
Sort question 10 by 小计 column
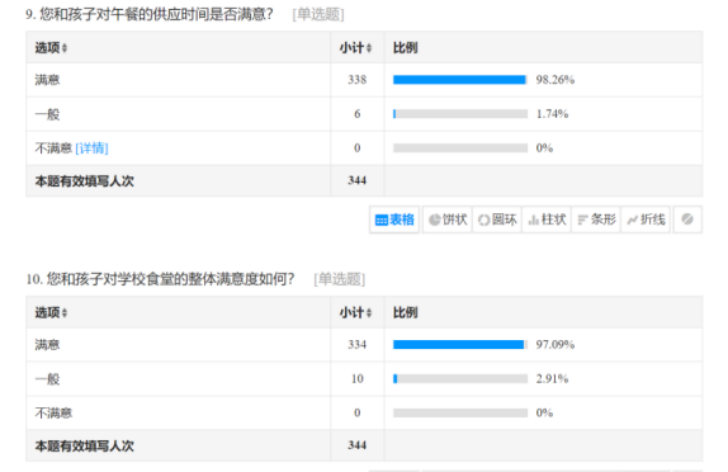[355, 313]
